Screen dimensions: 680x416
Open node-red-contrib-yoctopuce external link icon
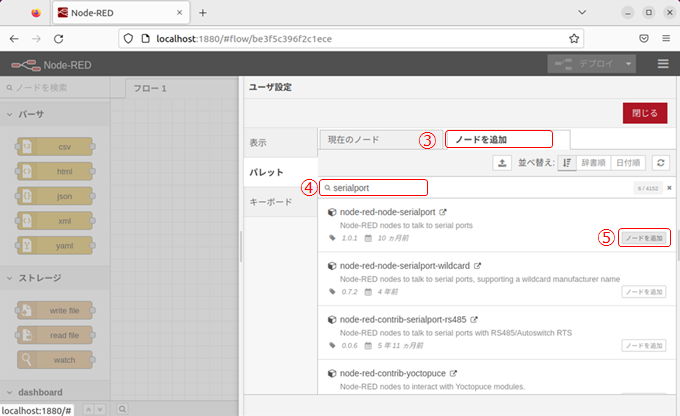[x=453, y=372]
